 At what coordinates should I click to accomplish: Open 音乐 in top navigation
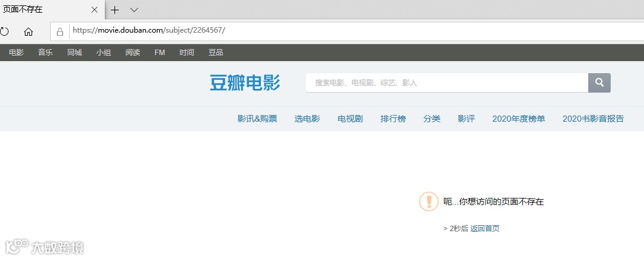45,53
